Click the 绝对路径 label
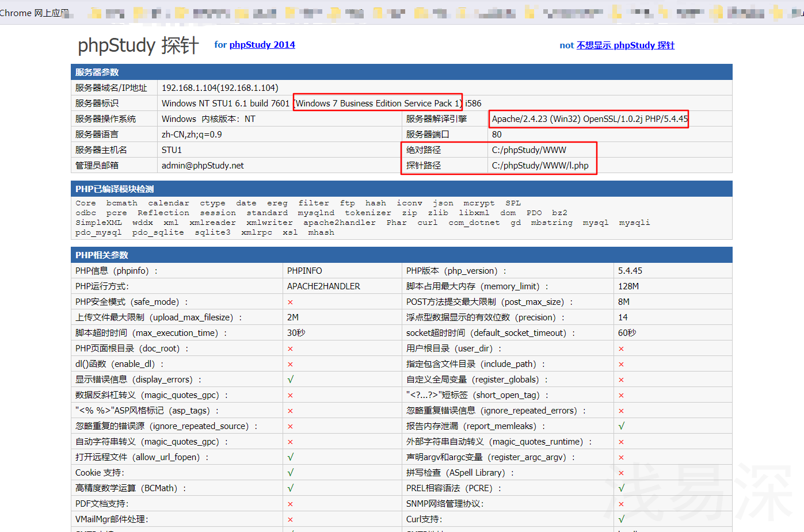The width and height of the screenshot is (804, 532). (x=424, y=150)
